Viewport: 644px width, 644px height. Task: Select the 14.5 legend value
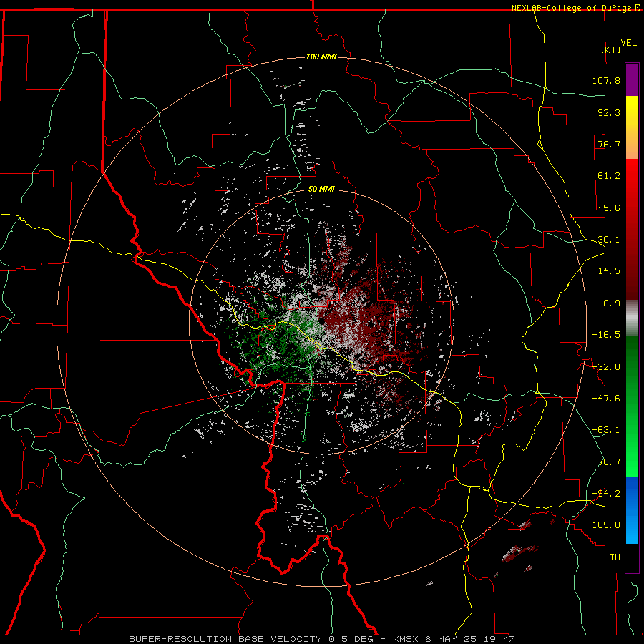pyautogui.click(x=609, y=271)
